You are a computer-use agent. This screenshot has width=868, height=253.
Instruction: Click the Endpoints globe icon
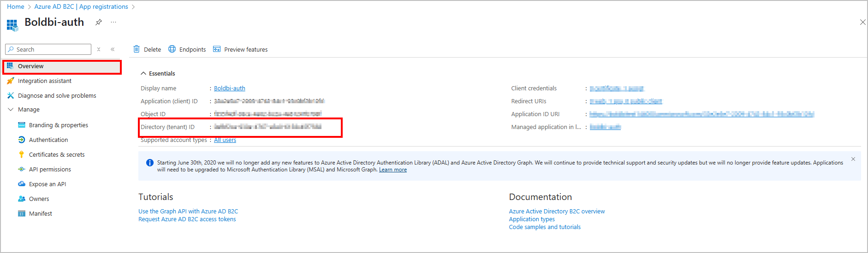tap(172, 49)
